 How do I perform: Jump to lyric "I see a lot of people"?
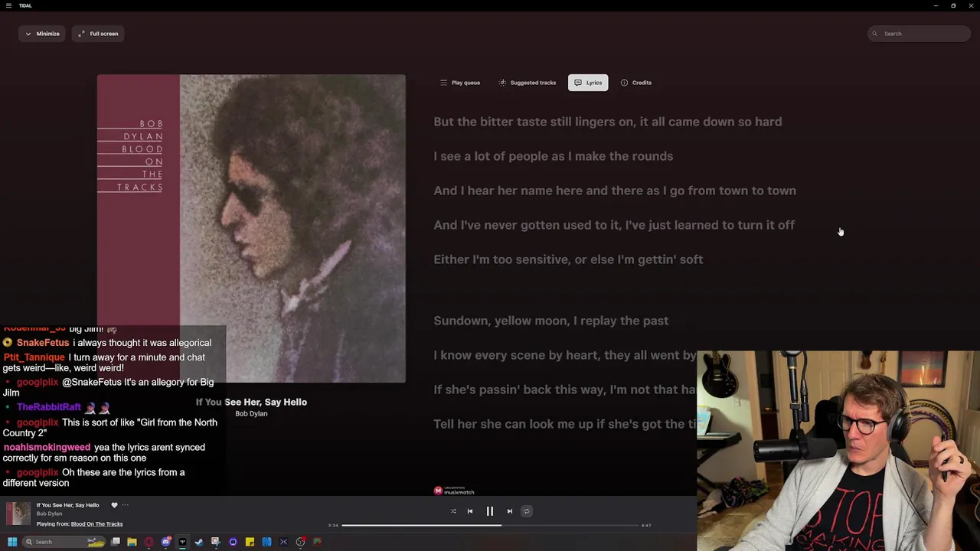coord(554,156)
